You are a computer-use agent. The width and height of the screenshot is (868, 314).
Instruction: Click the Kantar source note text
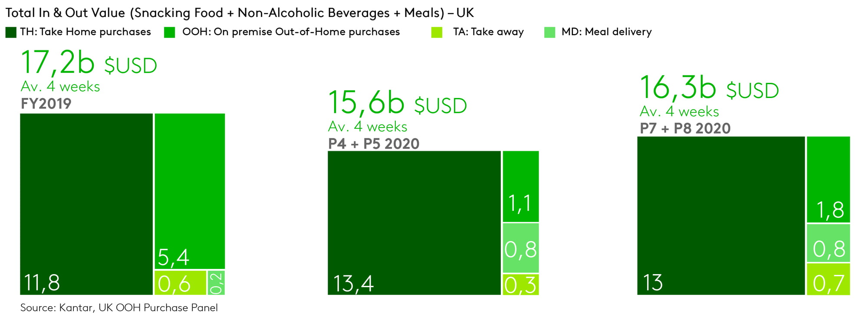click(119, 307)
